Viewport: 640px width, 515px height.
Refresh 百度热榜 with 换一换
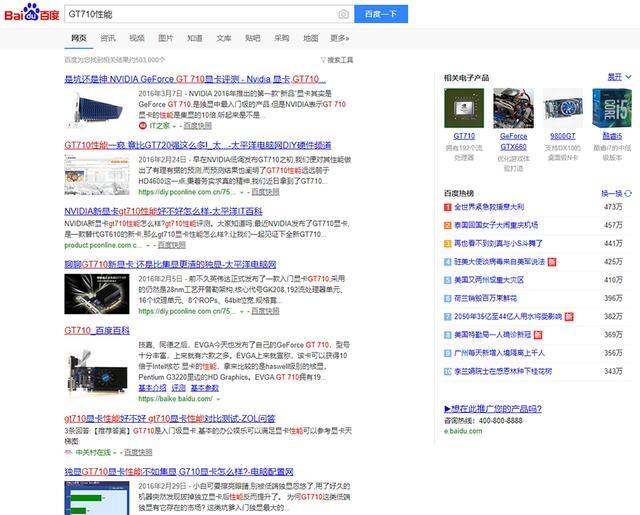616,193
